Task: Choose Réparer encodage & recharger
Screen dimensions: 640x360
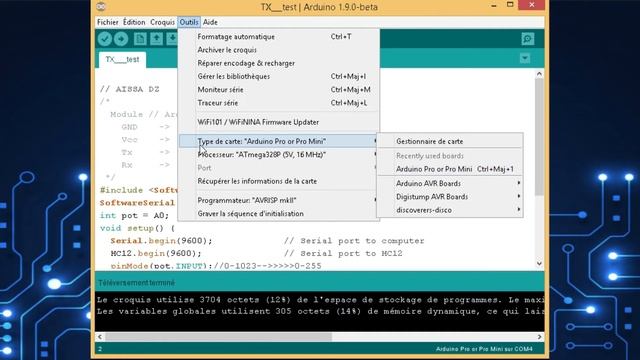Action: 278,63
